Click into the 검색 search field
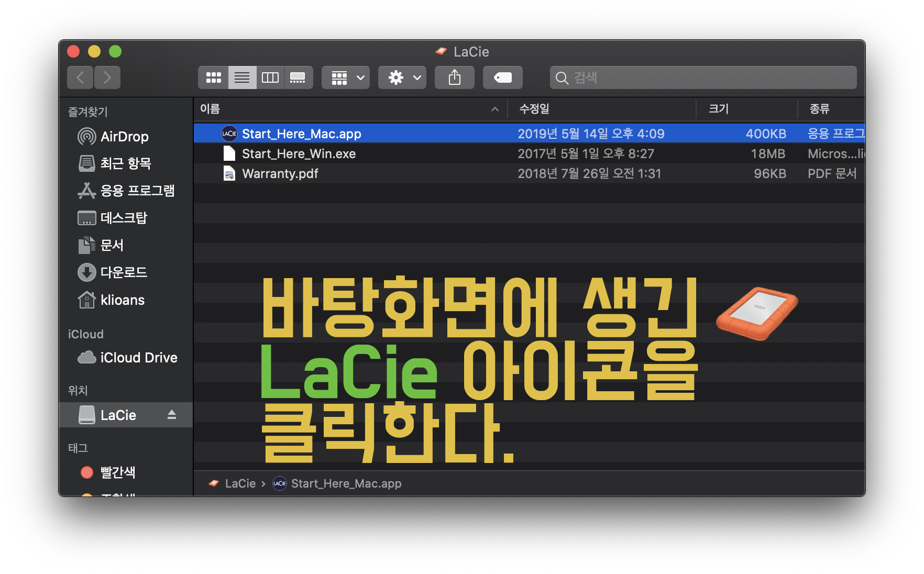 (703, 78)
